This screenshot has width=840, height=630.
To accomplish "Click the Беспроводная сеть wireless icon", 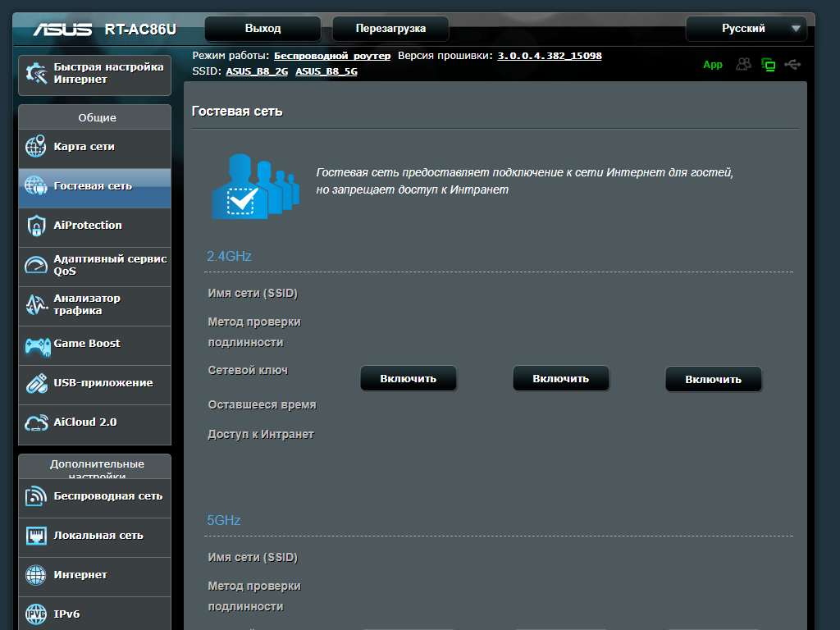I will [x=36, y=496].
